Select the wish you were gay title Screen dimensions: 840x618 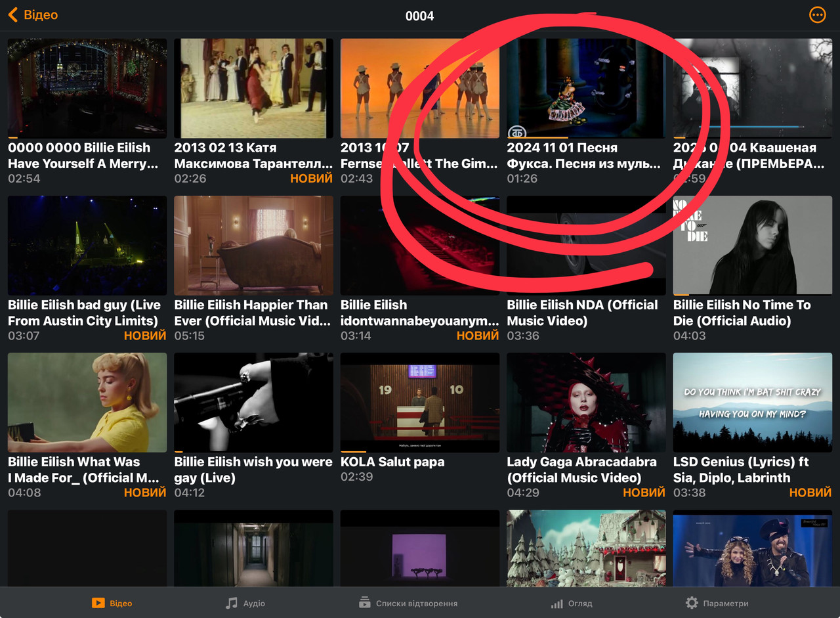(x=253, y=470)
